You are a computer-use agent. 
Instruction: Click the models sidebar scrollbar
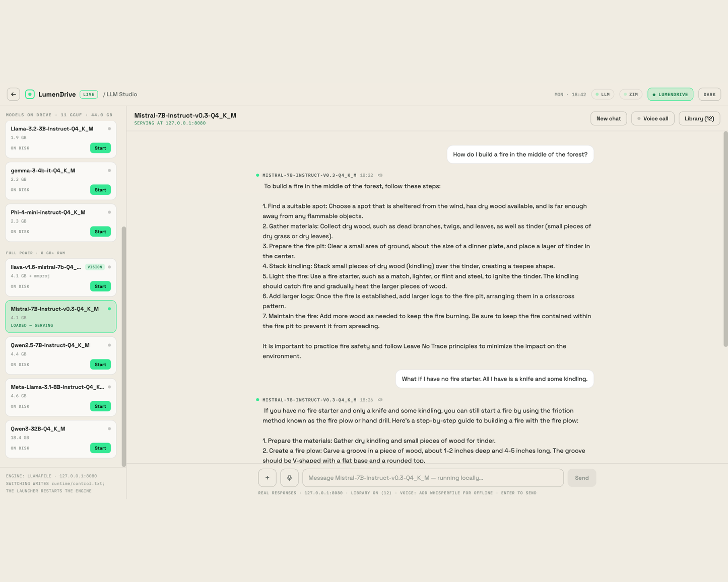click(124, 346)
